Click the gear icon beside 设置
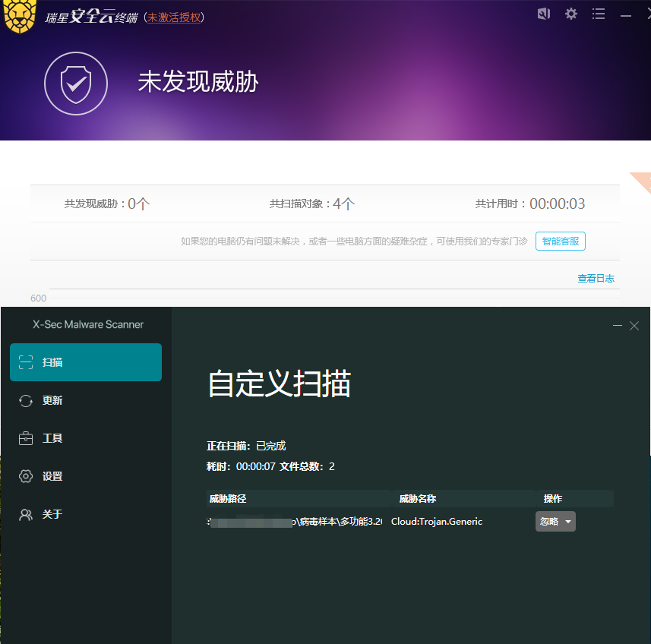The height and width of the screenshot is (644, 651). click(x=26, y=476)
